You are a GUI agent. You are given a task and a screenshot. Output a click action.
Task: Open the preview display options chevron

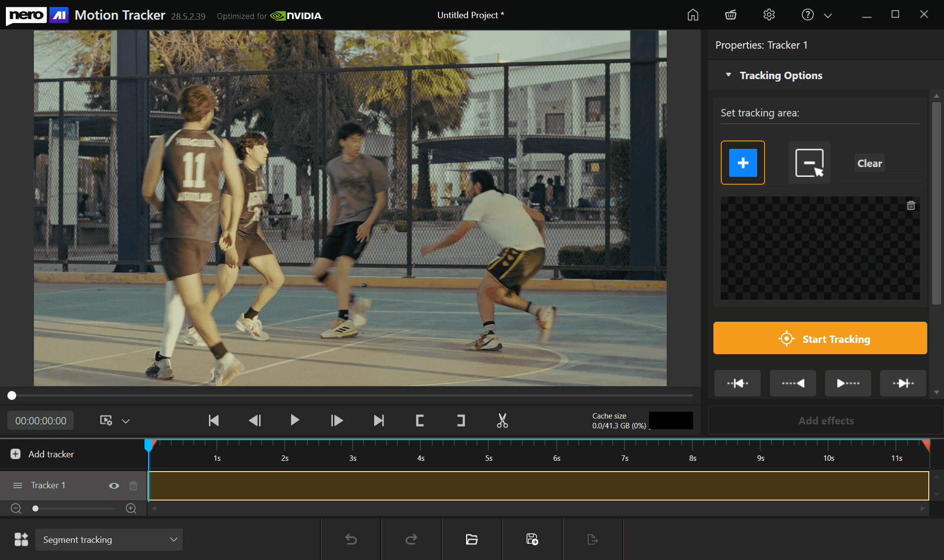126,421
